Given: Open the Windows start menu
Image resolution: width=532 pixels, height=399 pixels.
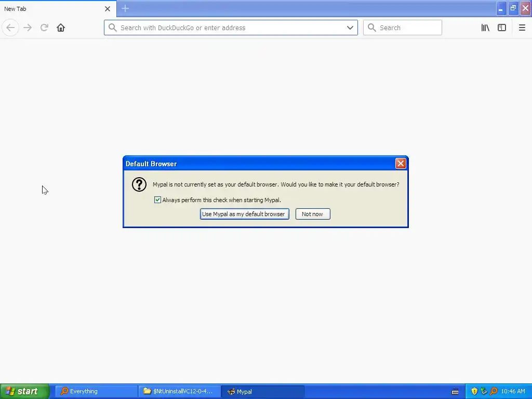Looking at the screenshot, I should (25, 391).
